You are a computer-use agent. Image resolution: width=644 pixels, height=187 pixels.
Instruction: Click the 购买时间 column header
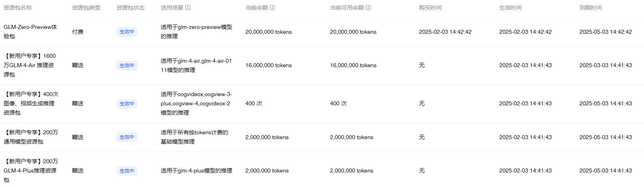(430, 8)
